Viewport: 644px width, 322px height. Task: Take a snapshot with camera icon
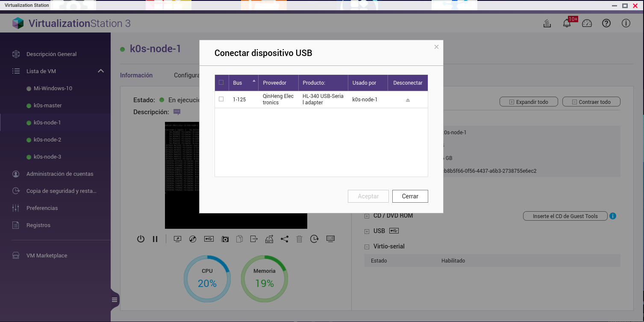pyautogui.click(x=225, y=239)
